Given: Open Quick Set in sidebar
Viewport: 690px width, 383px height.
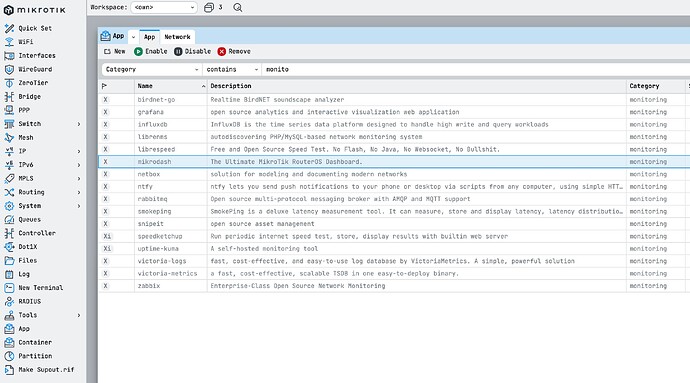Looking at the screenshot, I should tap(34, 28).
